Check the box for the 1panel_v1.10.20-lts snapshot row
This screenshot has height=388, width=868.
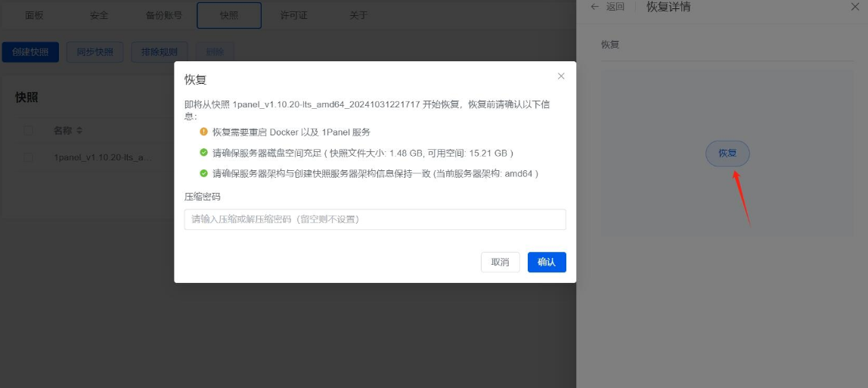pyautogui.click(x=29, y=157)
